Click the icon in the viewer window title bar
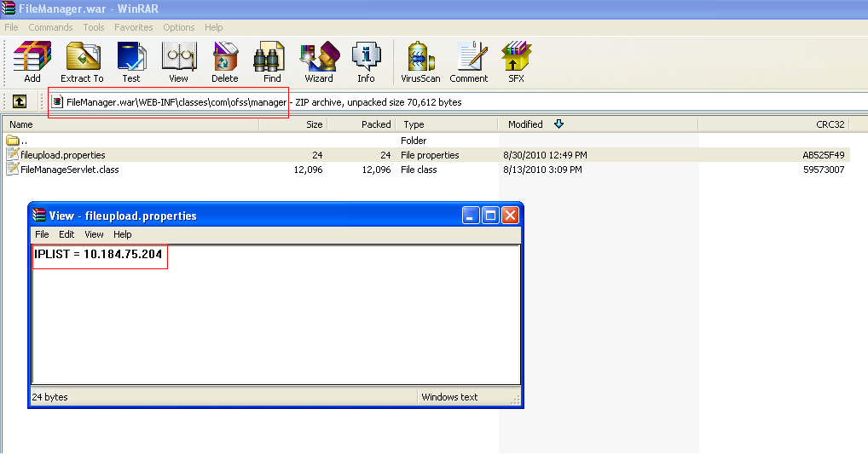 coord(38,215)
